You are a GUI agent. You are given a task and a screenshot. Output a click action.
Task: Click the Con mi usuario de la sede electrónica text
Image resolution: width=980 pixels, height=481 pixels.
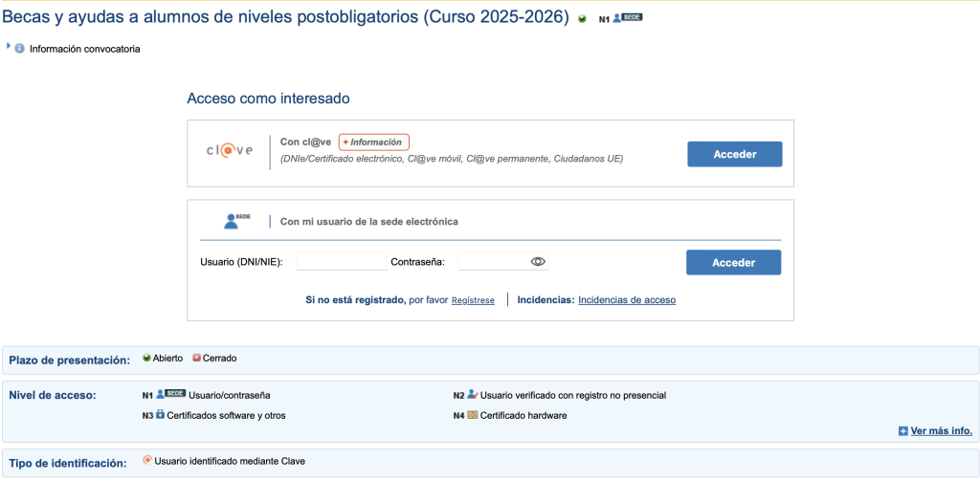pyautogui.click(x=368, y=222)
